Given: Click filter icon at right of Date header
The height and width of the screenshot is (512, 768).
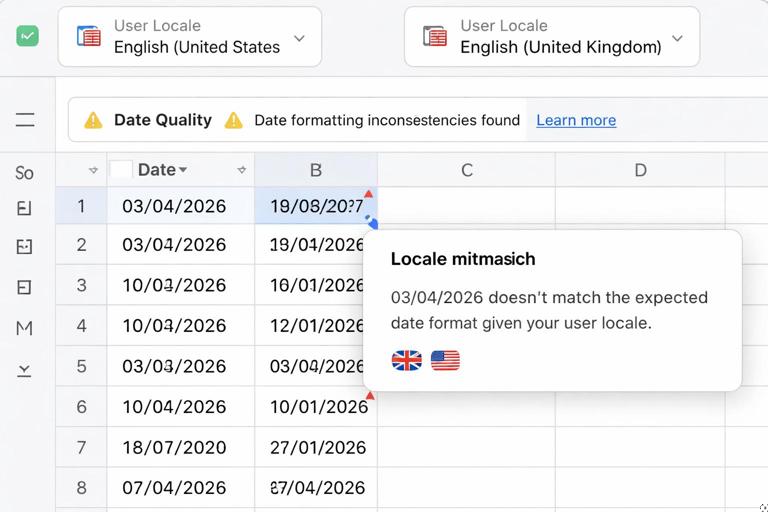Looking at the screenshot, I should click(x=241, y=170).
